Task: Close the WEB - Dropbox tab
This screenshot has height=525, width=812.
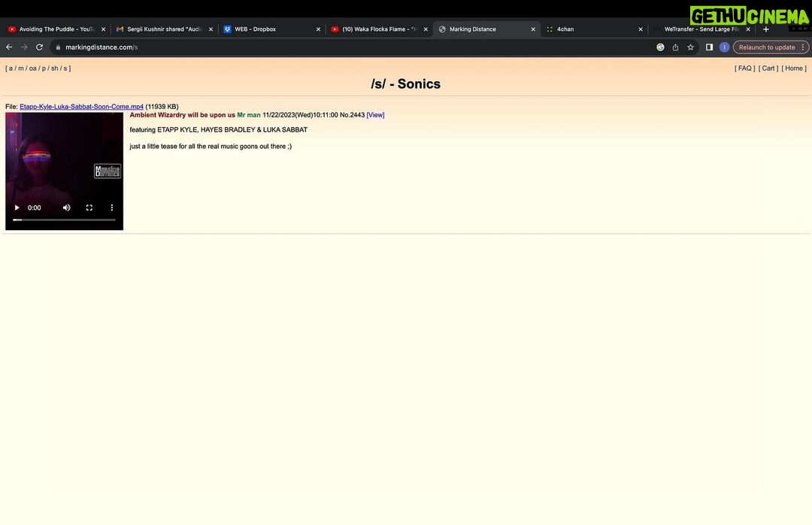Action: pos(318,29)
